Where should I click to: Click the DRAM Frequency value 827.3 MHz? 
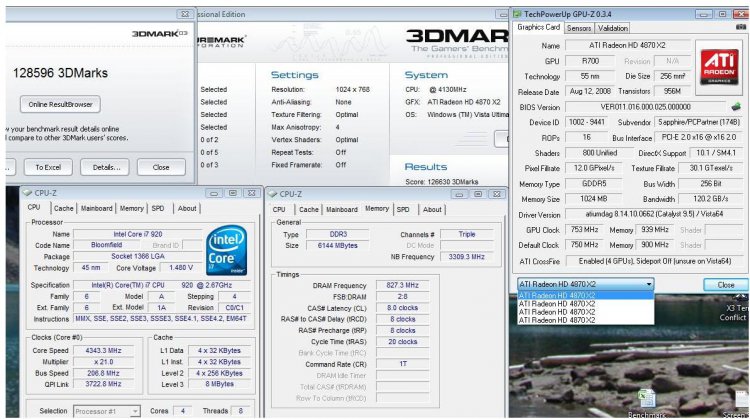pyautogui.click(x=402, y=285)
